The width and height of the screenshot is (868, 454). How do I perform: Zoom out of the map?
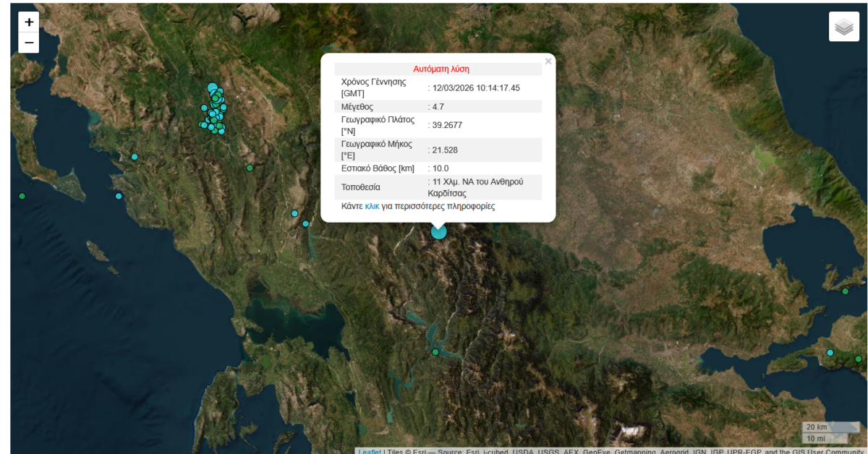(29, 43)
